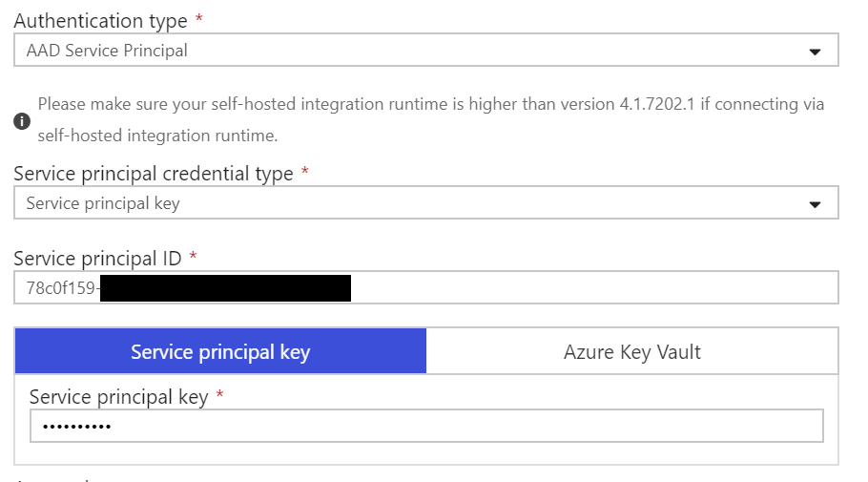868x482 pixels.
Task: Select the blue Service principal key tab
Action: click(220, 351)
